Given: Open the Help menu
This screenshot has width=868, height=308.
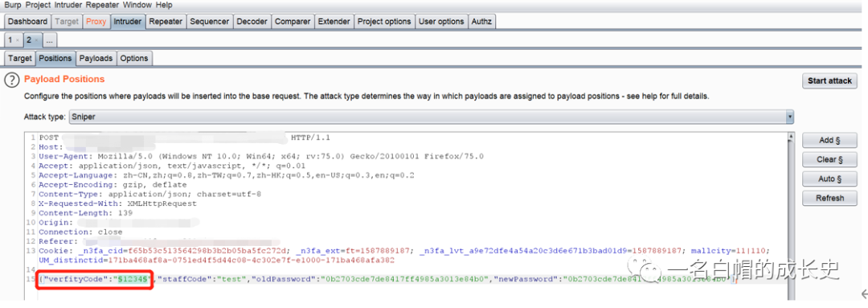Looking at the screenshot, I should click(x=164, y=5).
